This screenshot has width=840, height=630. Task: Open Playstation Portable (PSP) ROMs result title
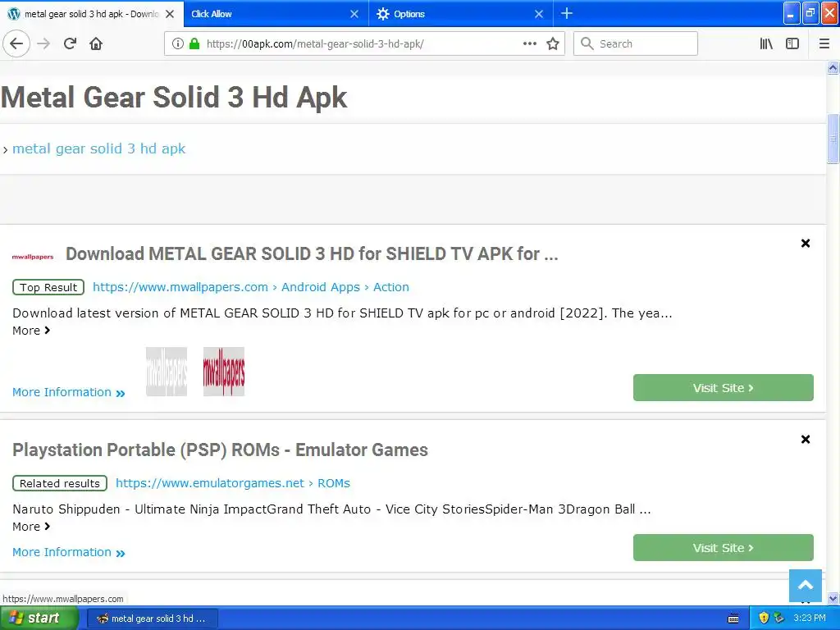220,450
